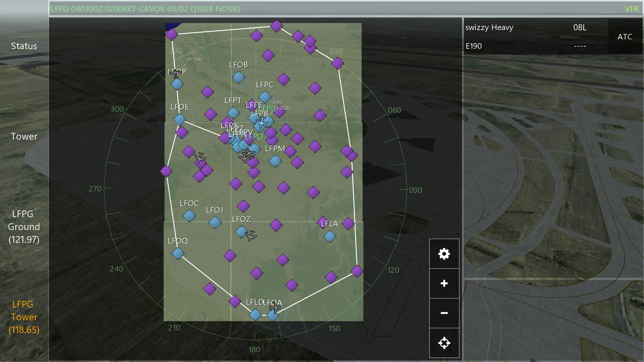Open the Tower menu item
The image size is (644, 362).
click(x=24, y=136)
